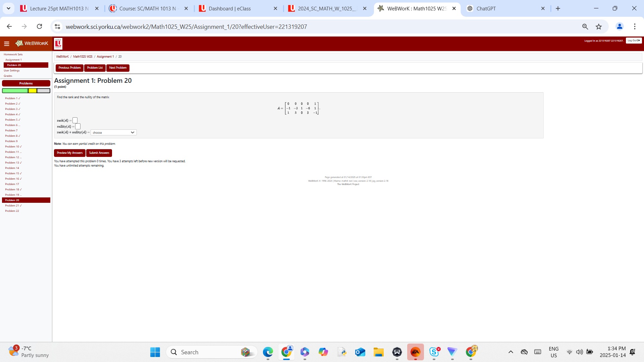The width and height of the screenshot is (644, 362).
Task: Click the assignment progress color bar
Action: tap(26, 90)
